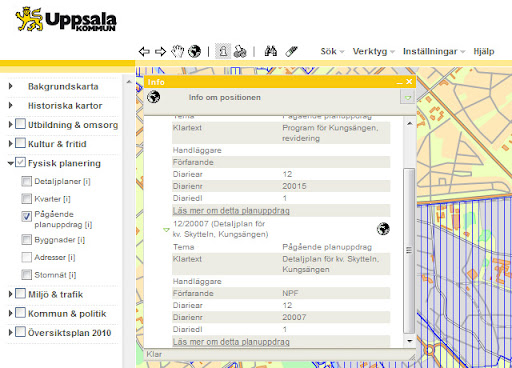Open the binoculars search tool
The image size is (512, 368).
point(271,51)
